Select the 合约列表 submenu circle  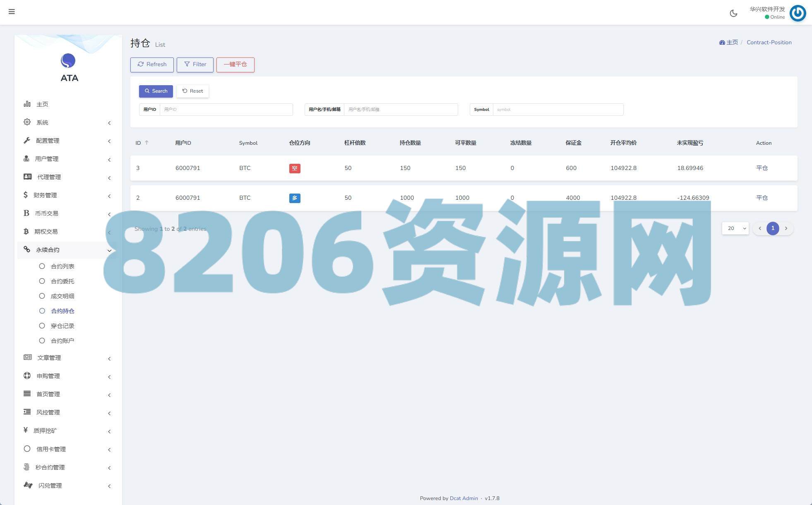42,266
